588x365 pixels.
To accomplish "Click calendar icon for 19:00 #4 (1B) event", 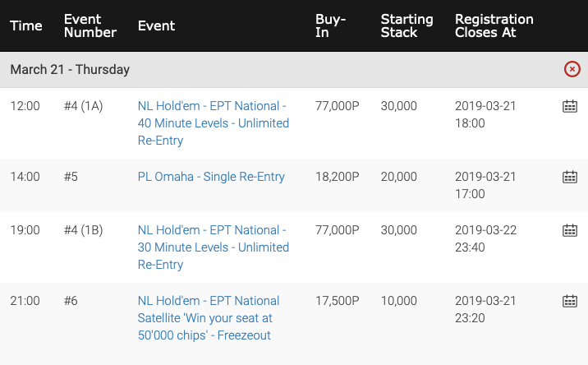I will 570,230.
